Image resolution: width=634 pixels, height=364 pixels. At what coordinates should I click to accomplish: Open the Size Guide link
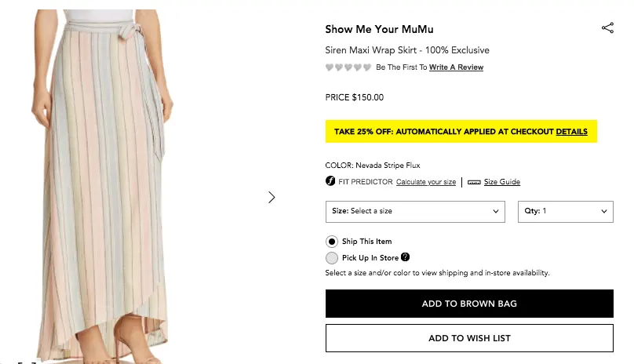click(x=501, y=182)
